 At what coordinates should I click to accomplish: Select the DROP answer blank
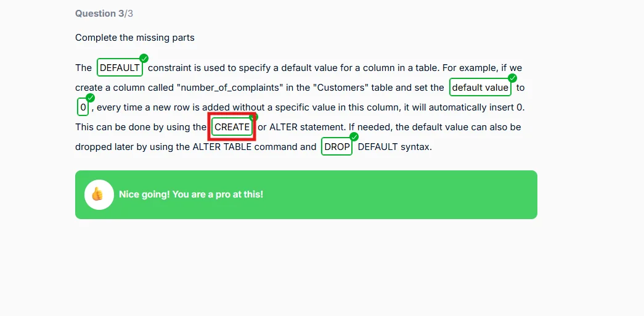(x=336, y=147)
